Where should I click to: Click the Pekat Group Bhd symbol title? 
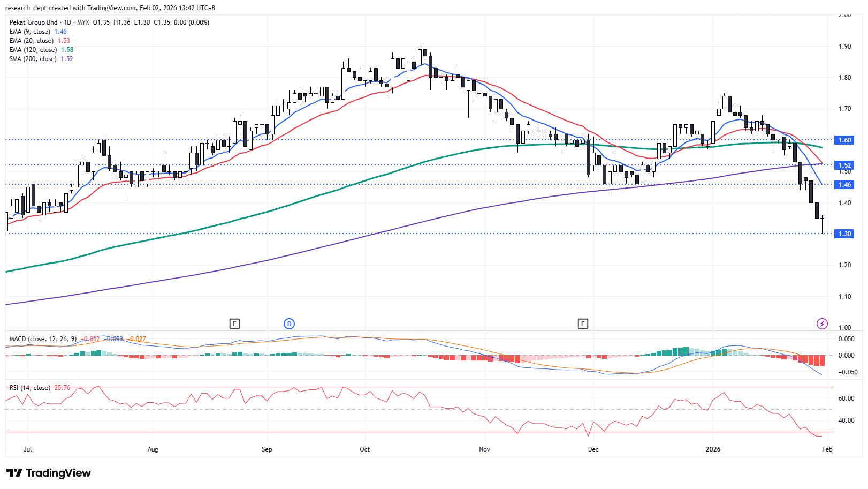pyautogui.click(x=33, y=22)
